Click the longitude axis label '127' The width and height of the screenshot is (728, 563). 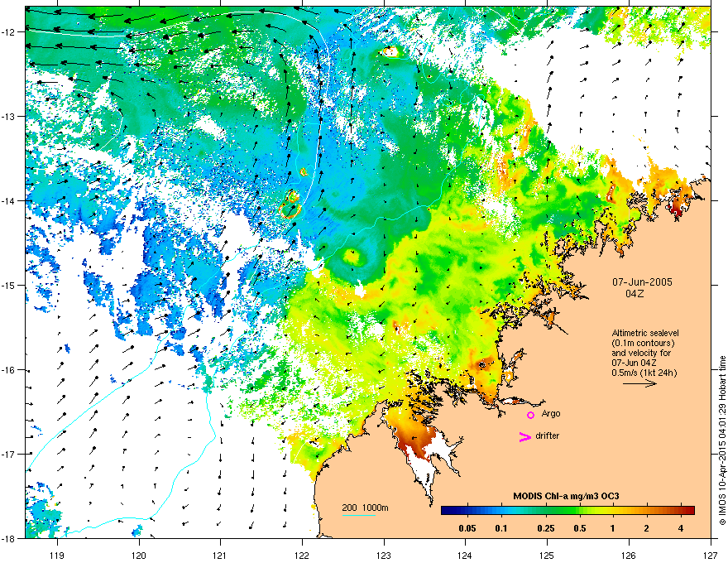pyautogui.click(x=711, y=555)
